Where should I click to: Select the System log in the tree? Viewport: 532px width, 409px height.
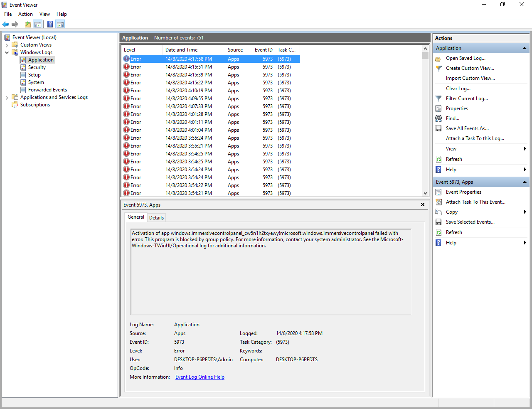[x=36, y=82]
